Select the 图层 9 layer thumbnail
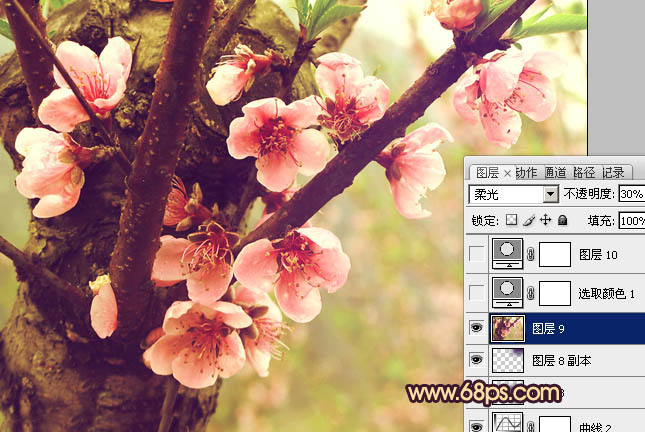Image resolution: width=645 pixels, height=432 pixels. click(x=508, y=327)
